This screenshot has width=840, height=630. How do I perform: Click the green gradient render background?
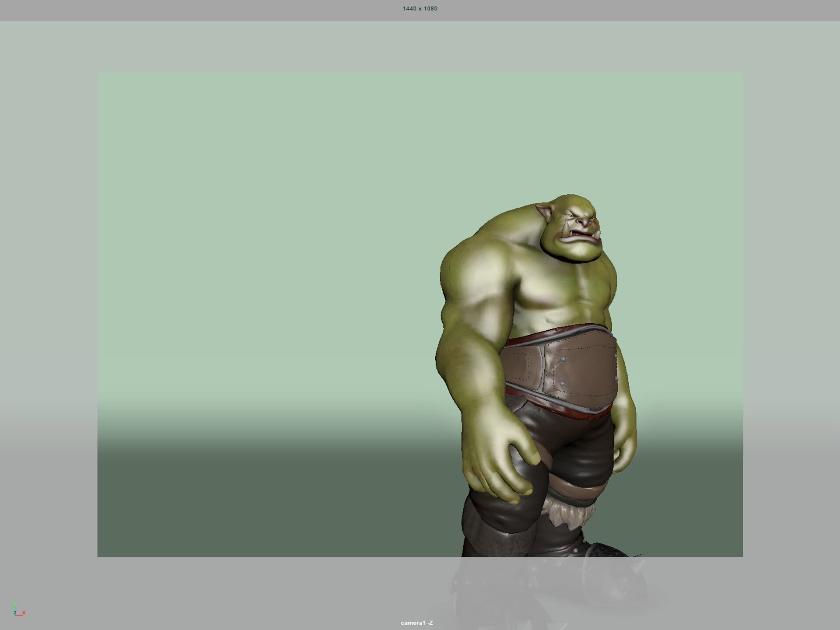[x=262, y=219]
